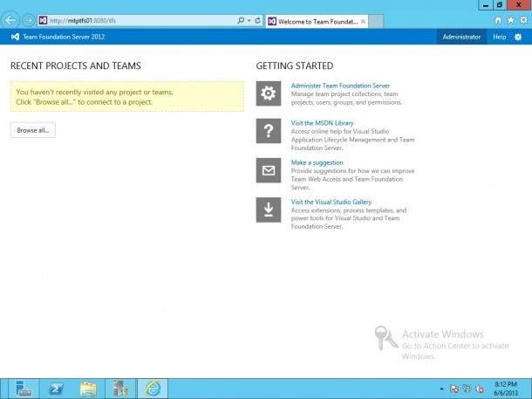Open File Explorer from taskbar
The image size is (532, 399).
pos(88,389)
